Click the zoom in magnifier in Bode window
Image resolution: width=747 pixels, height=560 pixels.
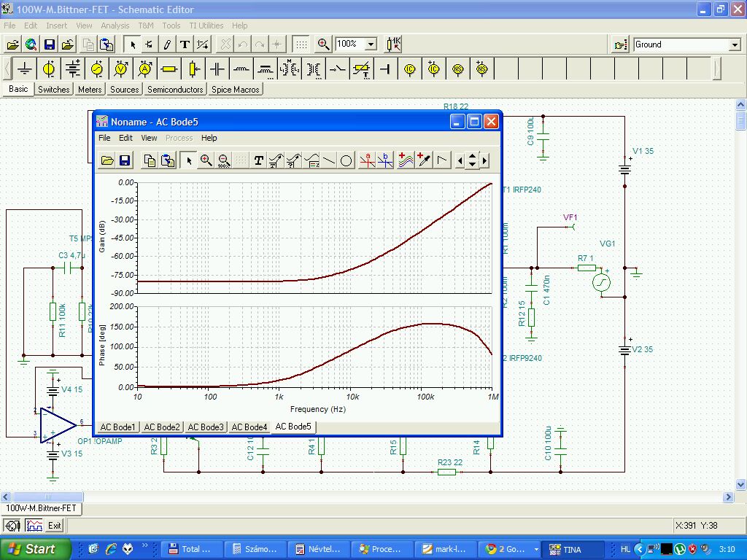206,160
